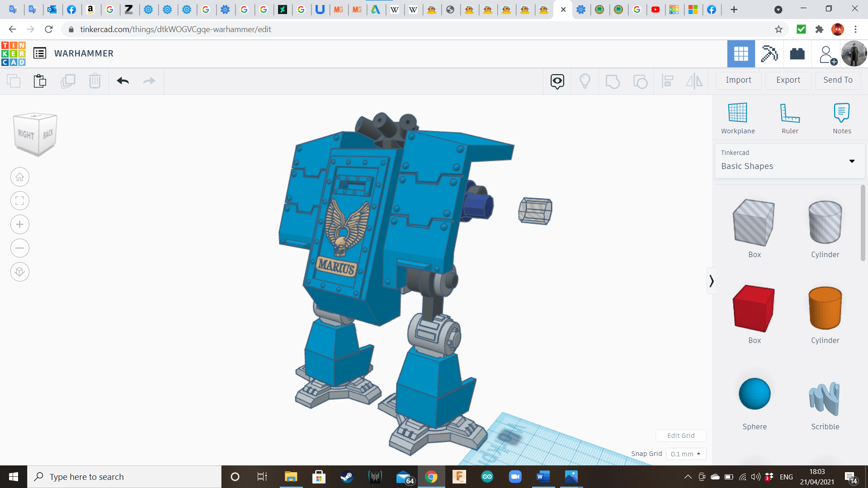Image resolution: width=868 pixels, height=488 pixels.
Task: Open the Send To menu
Action: (x=838, y=80)
